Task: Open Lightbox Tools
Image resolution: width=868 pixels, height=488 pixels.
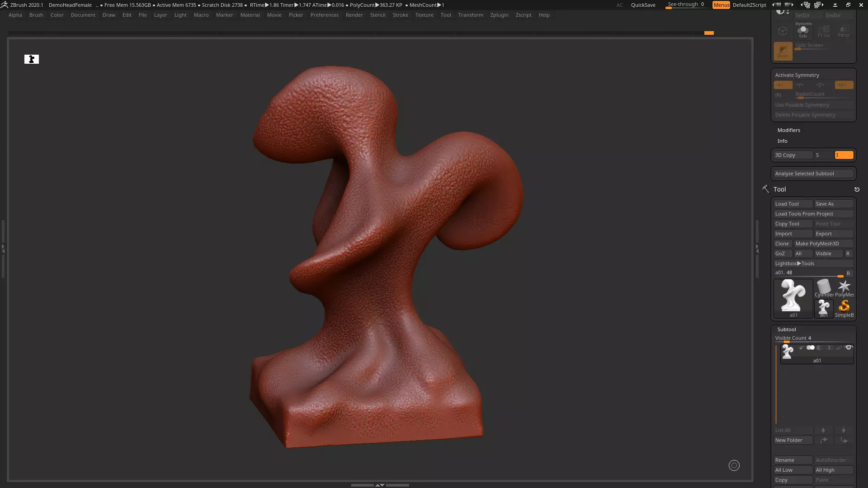Action: coord(814,263)
